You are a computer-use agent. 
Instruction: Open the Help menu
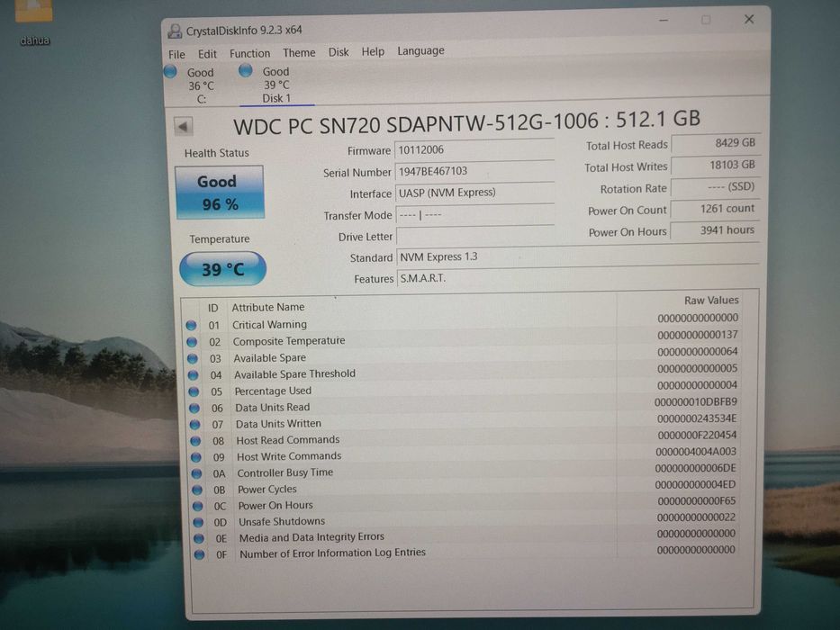pos(373,51)
